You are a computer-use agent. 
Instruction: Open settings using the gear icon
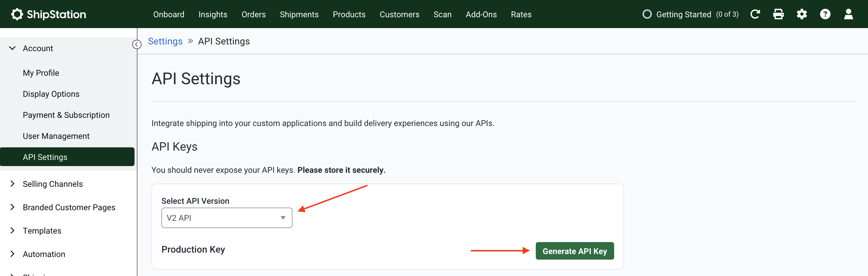coord(802,14)
